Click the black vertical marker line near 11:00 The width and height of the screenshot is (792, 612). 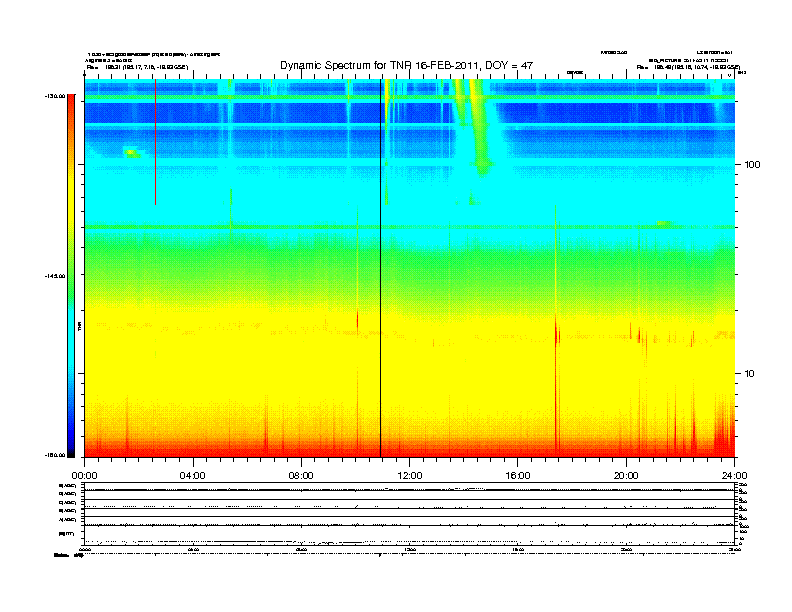(380, 268)
